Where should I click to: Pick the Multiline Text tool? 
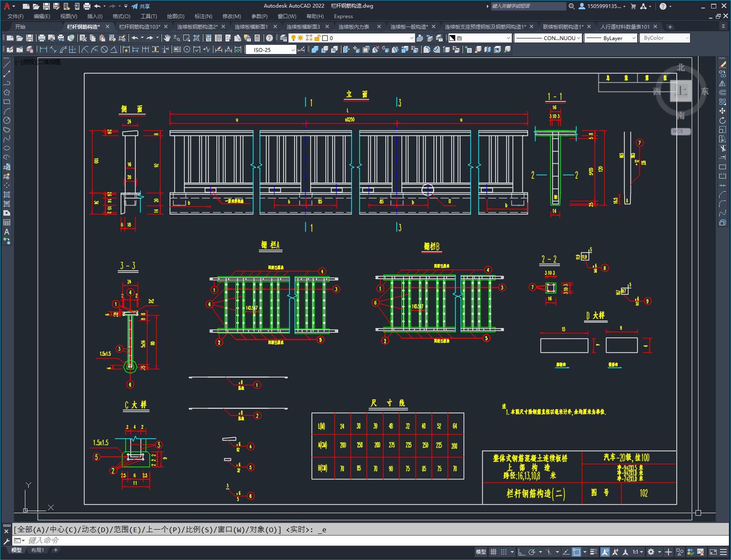(7, 232)
